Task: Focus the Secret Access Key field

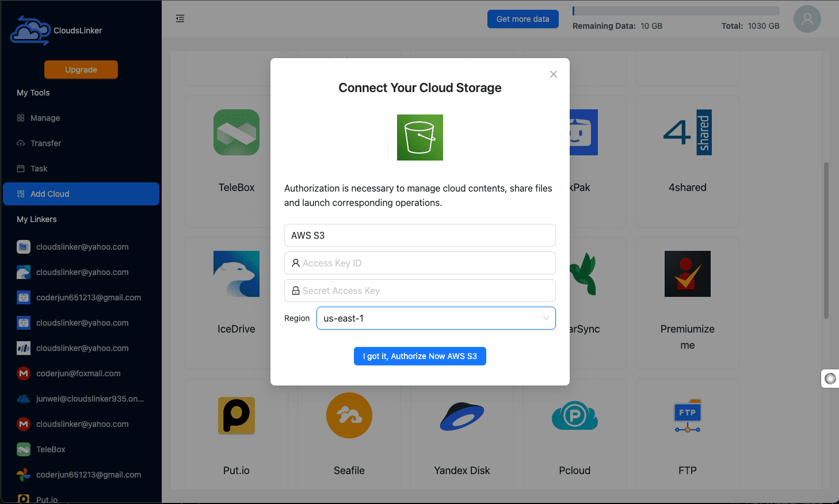Action: 420,291
